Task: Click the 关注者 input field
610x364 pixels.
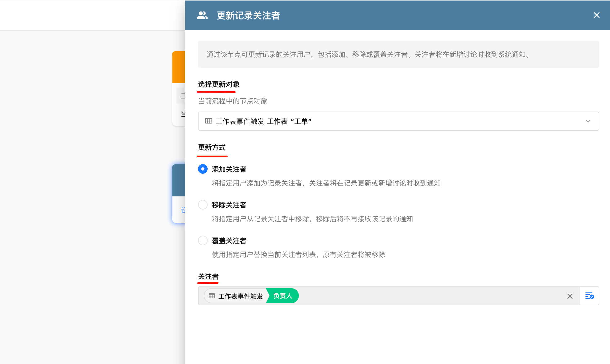Action: pyautogui.click(x=389, y=296)
